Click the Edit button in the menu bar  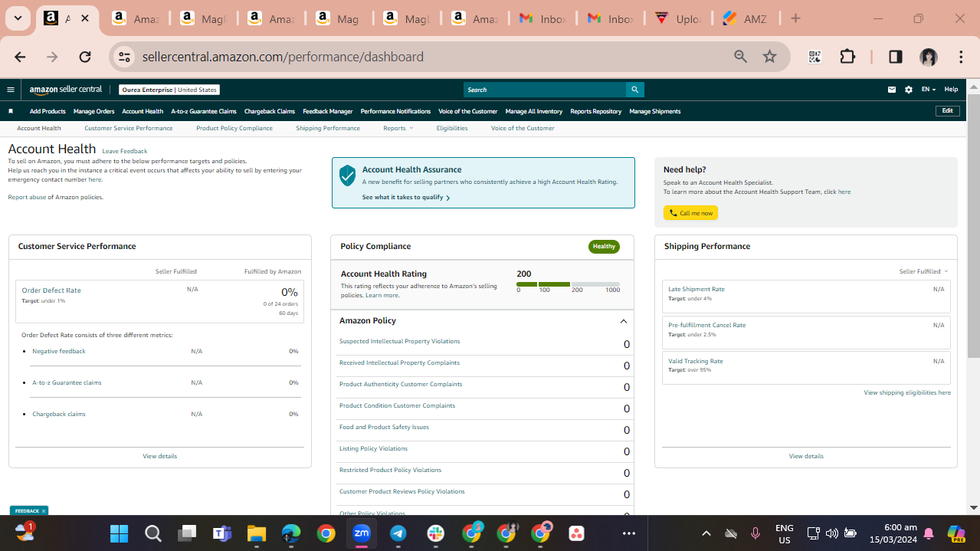(947, 111)
